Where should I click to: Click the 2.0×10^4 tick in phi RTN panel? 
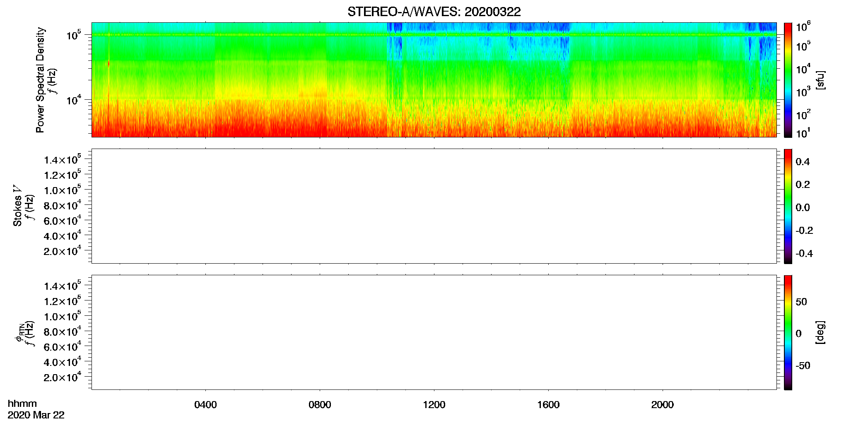[63, 377]
